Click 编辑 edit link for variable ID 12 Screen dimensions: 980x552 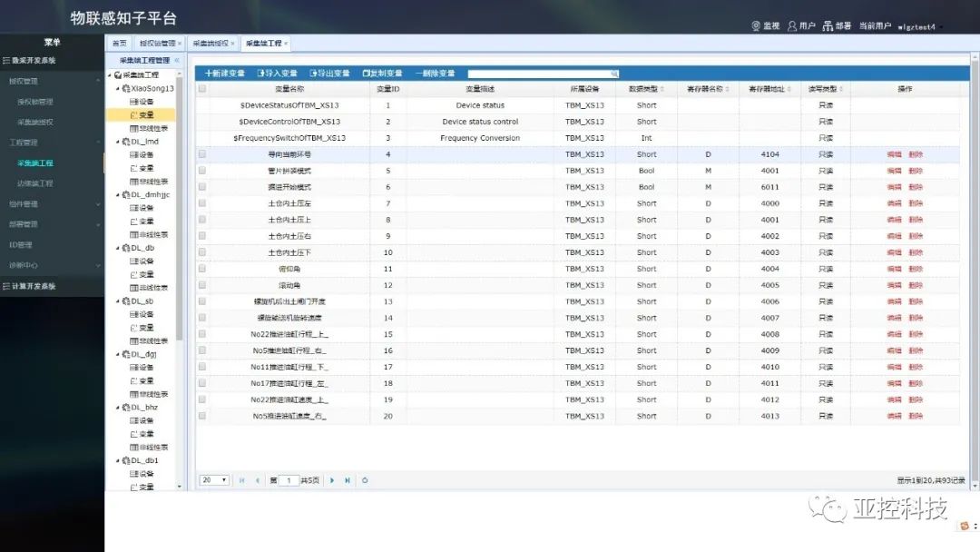895,285
